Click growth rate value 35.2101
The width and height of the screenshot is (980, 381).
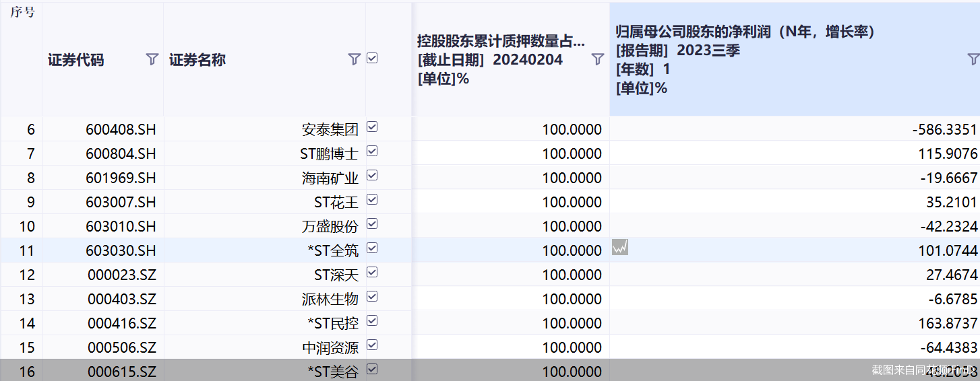click(x=951, y=202)
